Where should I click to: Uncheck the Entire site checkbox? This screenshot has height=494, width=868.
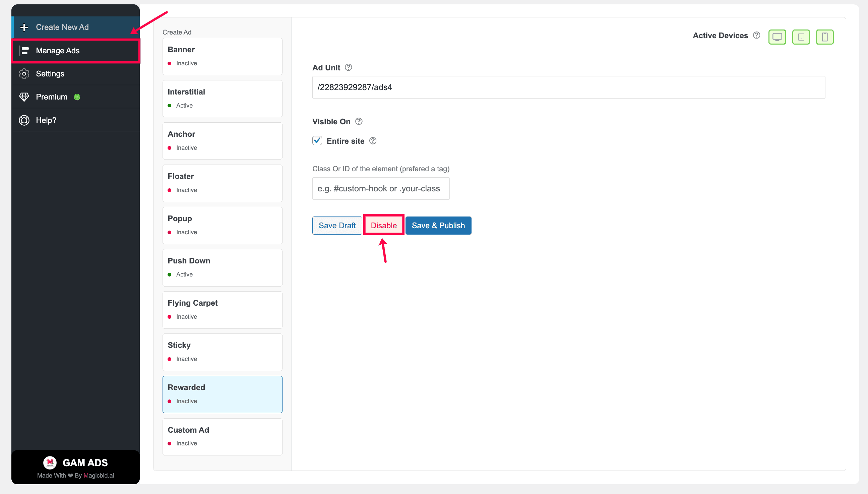coord(317,140)
